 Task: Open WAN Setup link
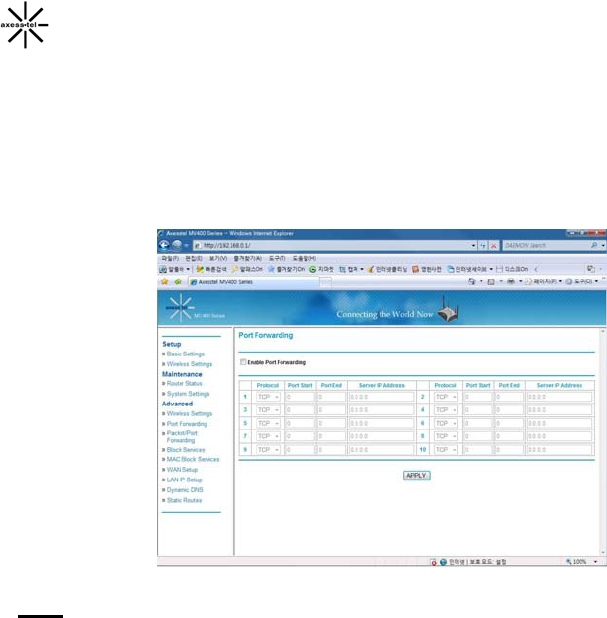pos(182,470)
